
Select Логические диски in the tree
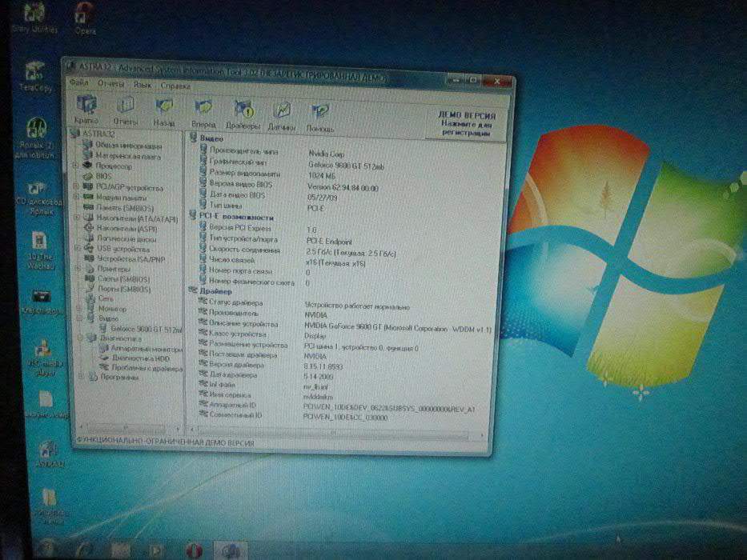pyautogui.click(x=127, y=238)
